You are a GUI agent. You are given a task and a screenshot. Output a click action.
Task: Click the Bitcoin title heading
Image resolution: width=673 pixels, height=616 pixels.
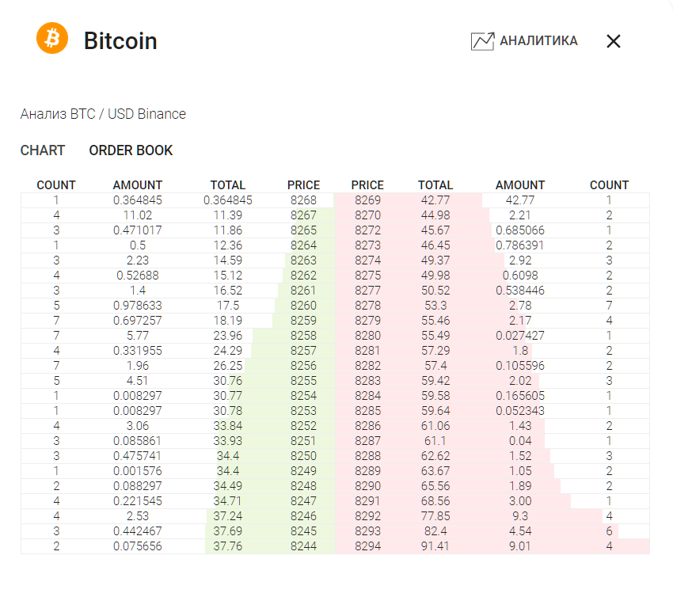tap(120, 40)
